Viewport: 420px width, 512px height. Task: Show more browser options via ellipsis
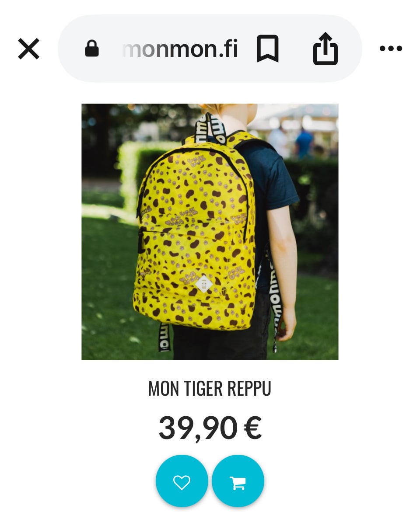coord(391,49)
